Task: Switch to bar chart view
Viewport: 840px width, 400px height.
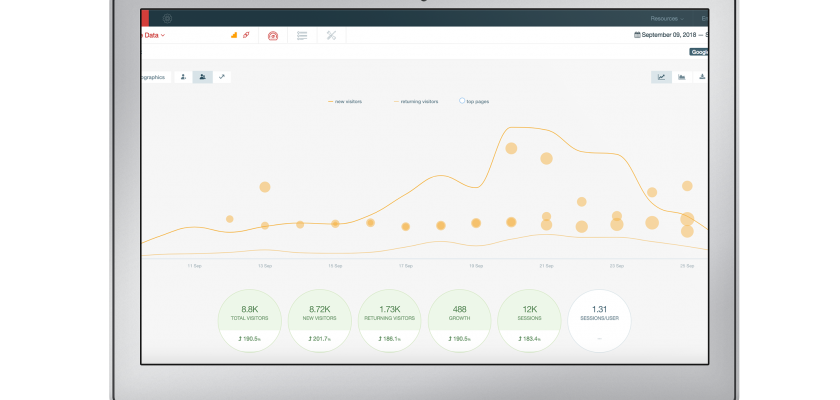Action: pos(682,76)
